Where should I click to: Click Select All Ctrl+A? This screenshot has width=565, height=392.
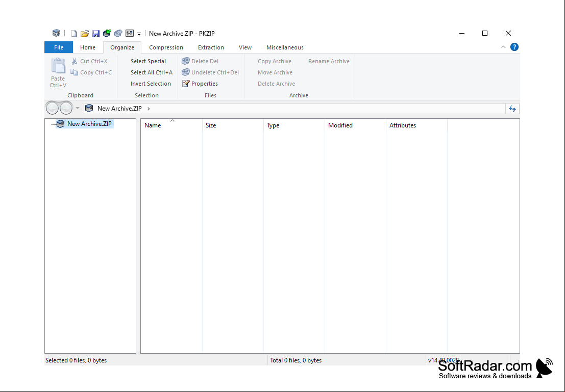[x=152, y=72]
